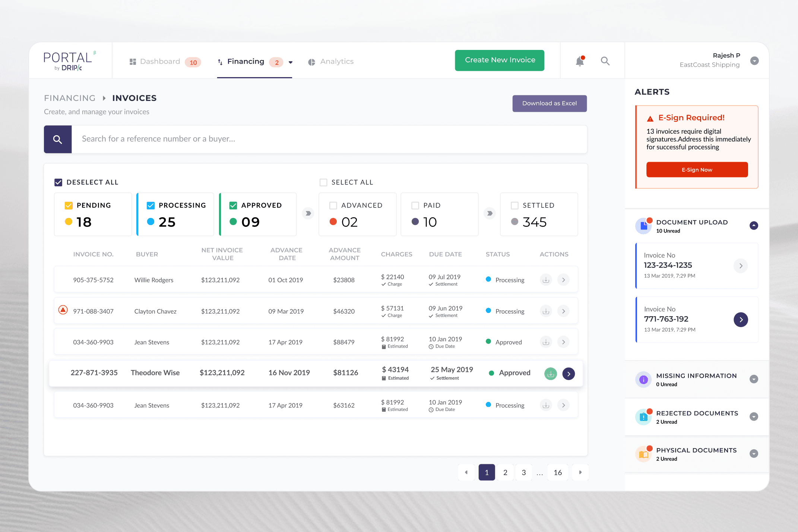This screenshot has width=798, height=532.
Task: Enable the Advanced status checkbox
Action: 333,205
